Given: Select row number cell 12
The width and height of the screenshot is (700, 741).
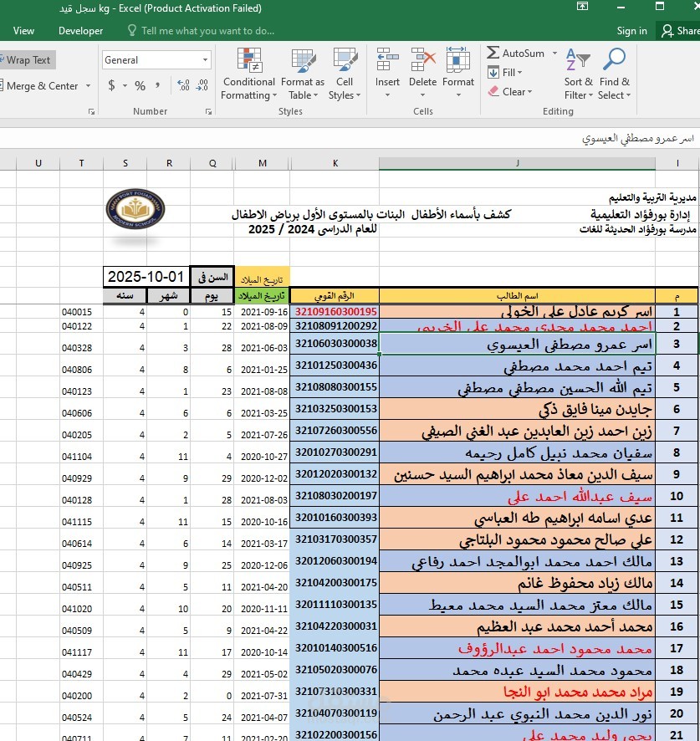Looking at the screenshot, I should click(677, 539).
